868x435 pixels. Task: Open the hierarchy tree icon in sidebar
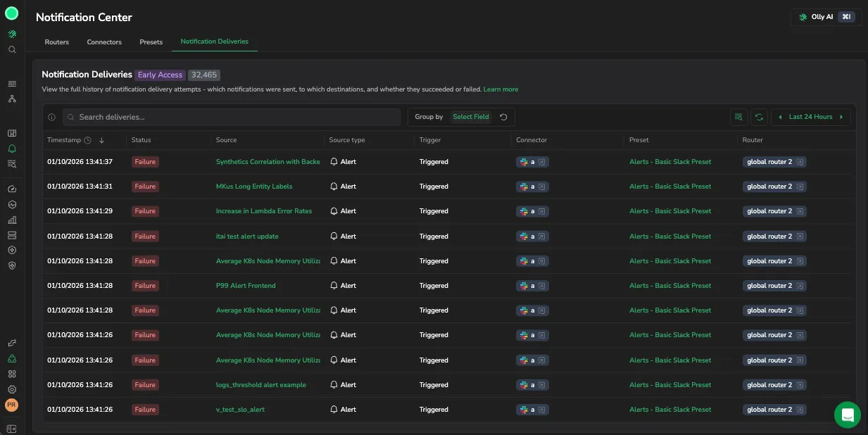point(12,99)
